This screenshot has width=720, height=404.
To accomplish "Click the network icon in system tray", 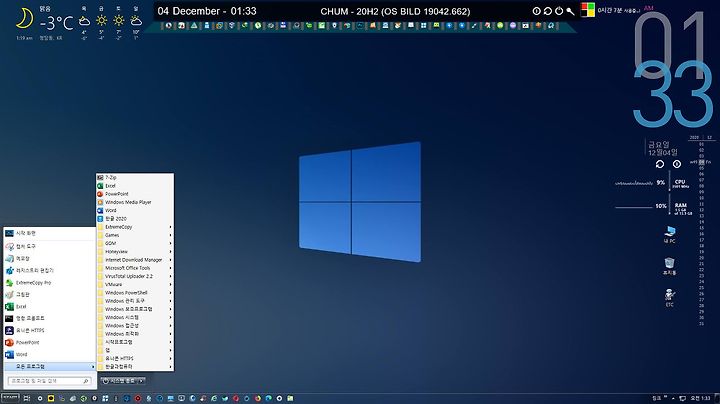I will click(682, 398).
